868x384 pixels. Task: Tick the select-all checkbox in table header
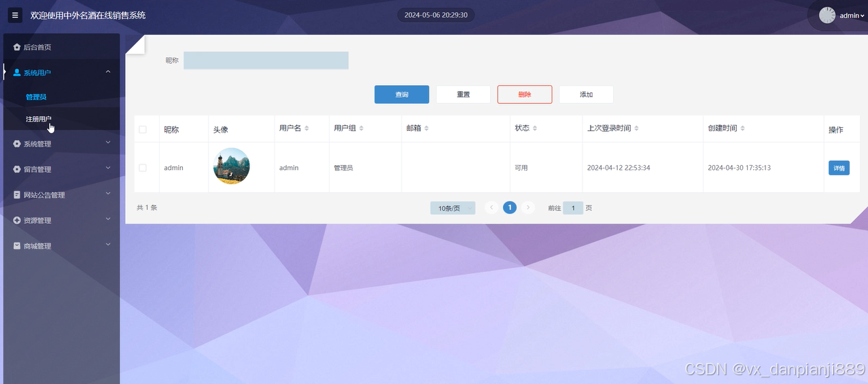coord(143,129)
